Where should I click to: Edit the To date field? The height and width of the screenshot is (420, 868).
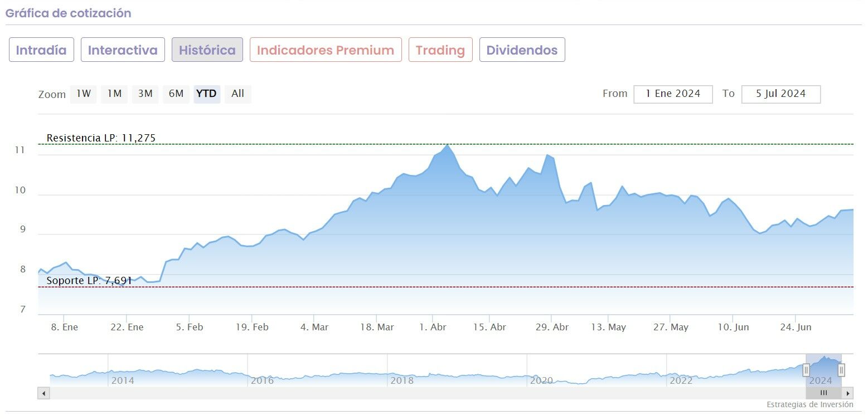pos(780,94)
